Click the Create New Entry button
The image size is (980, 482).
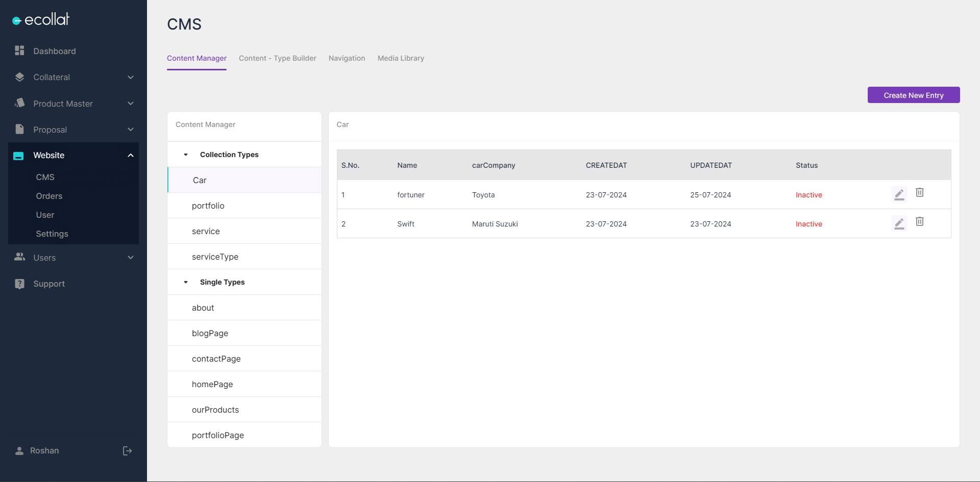point(913,95)
